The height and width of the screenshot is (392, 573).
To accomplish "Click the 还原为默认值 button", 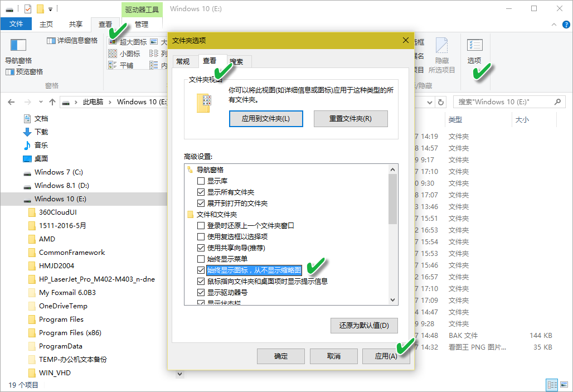I will coord(364,326).
